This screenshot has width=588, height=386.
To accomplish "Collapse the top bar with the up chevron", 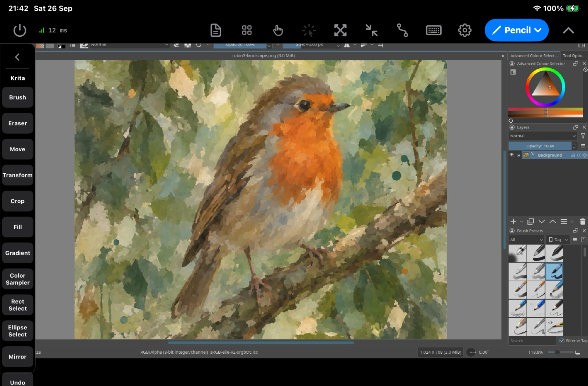I will [569, 30].
